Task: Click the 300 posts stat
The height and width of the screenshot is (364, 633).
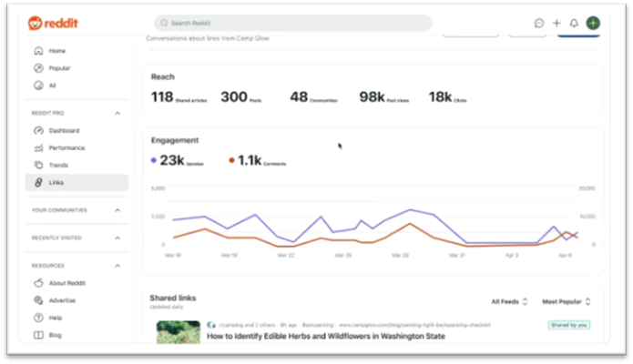Action: click(241, 97)
